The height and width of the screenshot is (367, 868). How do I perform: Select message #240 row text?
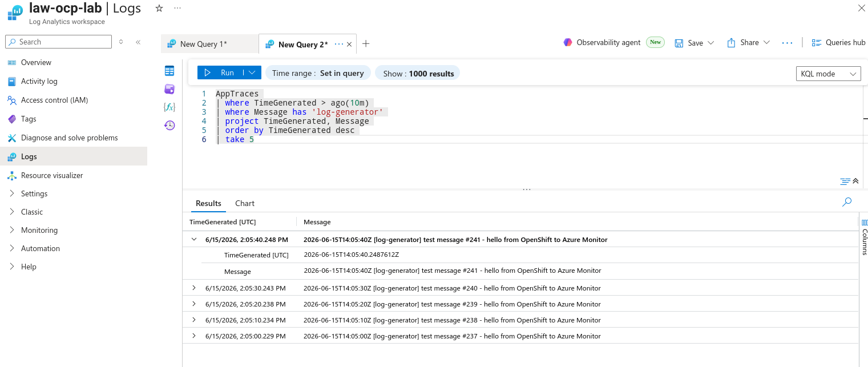(452, 288)
